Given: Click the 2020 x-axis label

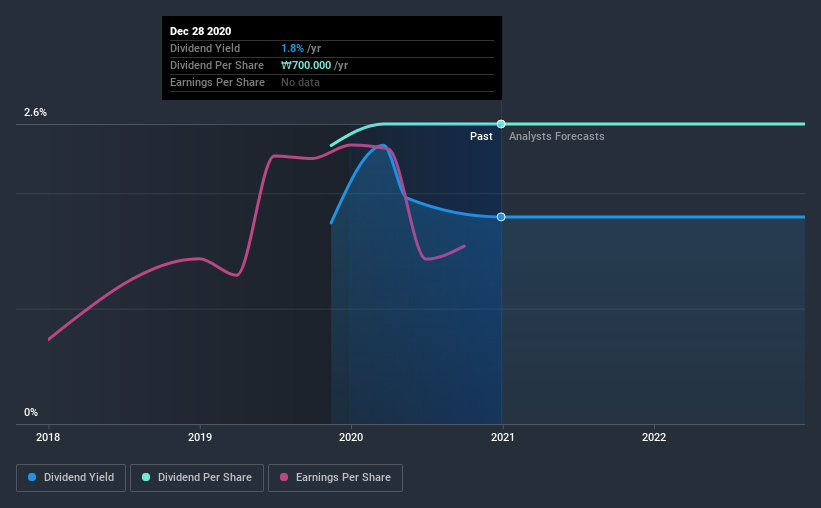Looking at the screenshot, I should tap(351, 437).
